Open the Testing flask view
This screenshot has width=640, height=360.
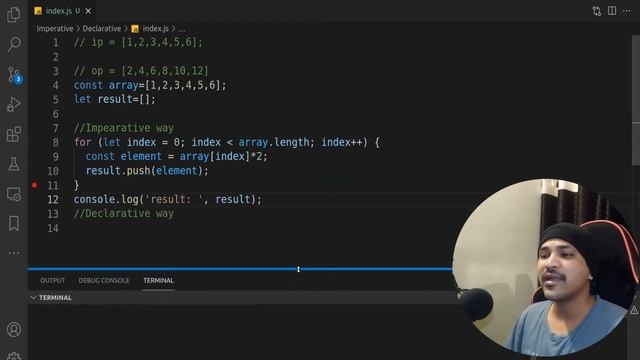pyautogui.click(x=13, y=164)
